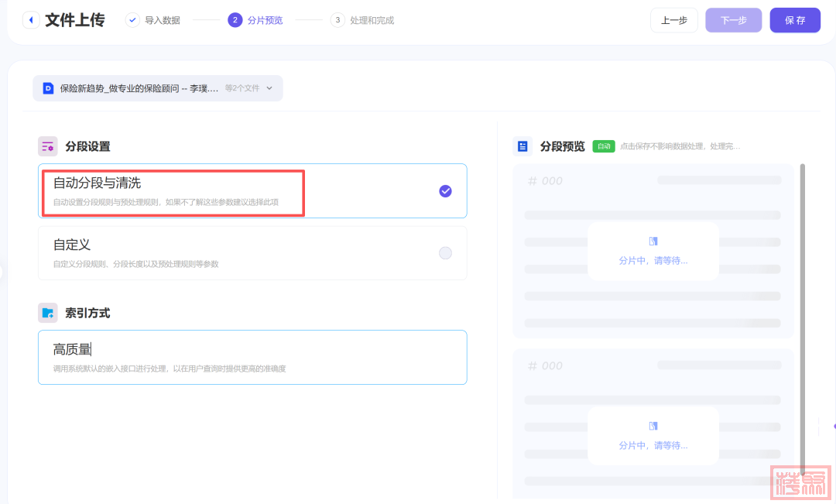This screenshot has width=836, height=504.
Task: Select the 自定义 radio option
Action: (x=445, y=253)
